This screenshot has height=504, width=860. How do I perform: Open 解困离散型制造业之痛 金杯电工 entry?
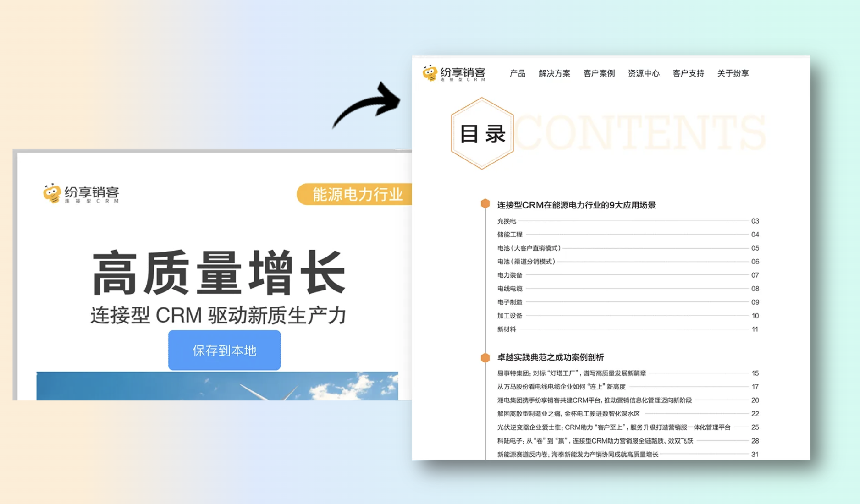click(x=628, y=414)
